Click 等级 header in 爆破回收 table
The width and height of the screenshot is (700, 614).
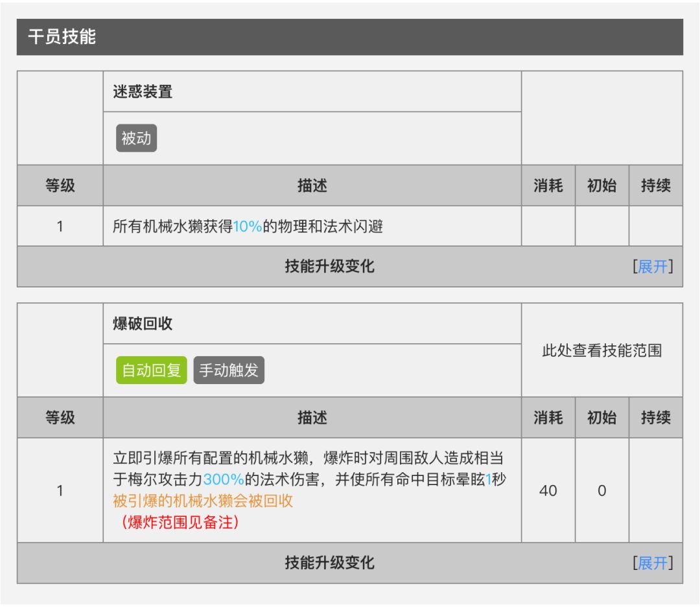60,417
